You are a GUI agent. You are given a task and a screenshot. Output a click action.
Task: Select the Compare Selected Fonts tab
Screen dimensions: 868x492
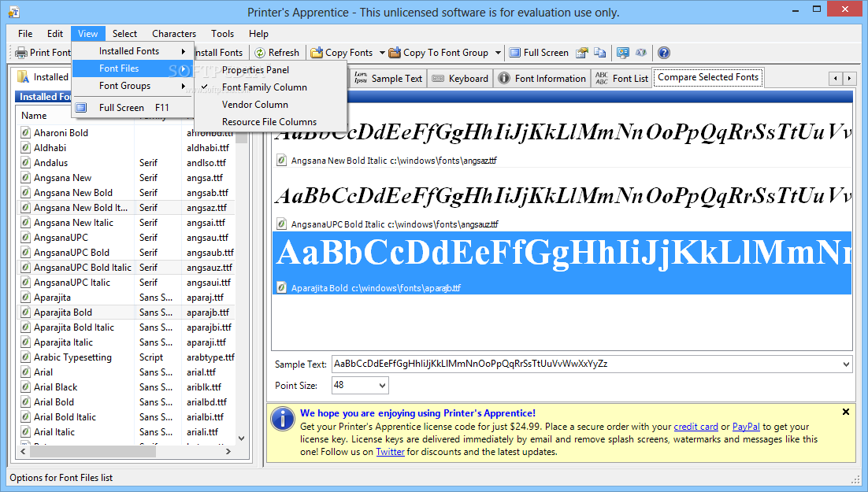click(x=708, y=77)
